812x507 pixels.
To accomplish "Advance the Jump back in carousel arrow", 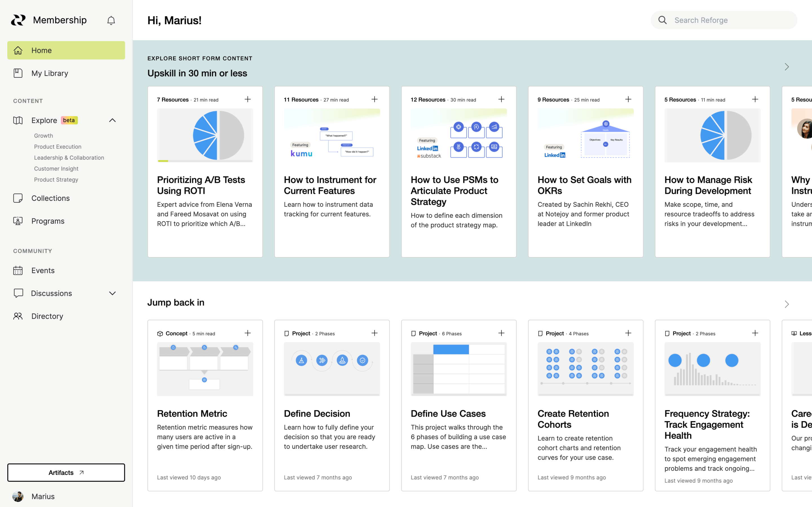I will coord(787,304).
